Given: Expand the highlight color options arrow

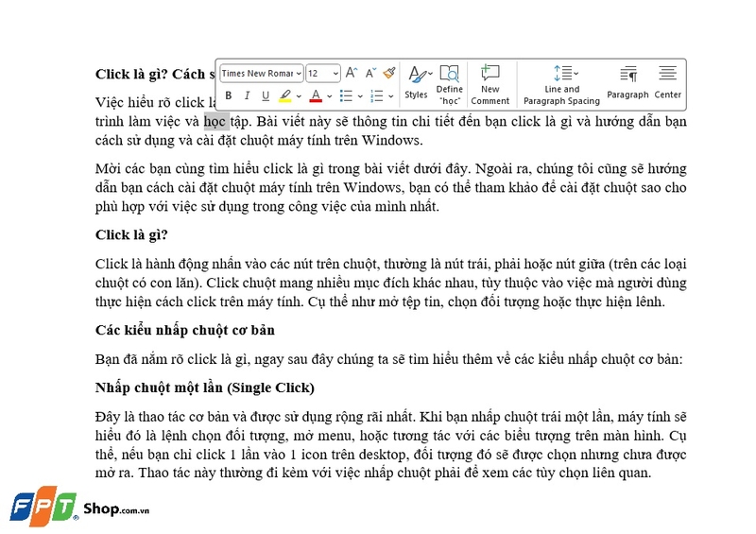Looking at the screenshot, I should coord(299,96).
